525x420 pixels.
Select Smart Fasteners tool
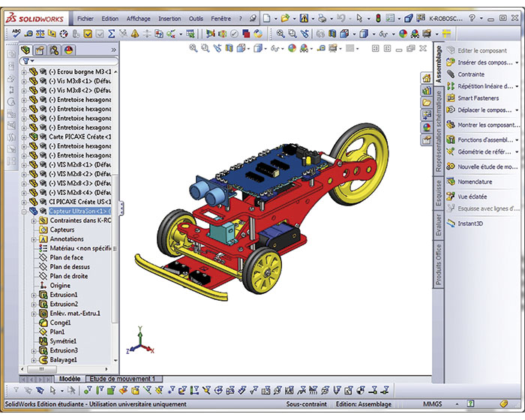[x=478, y=97]
